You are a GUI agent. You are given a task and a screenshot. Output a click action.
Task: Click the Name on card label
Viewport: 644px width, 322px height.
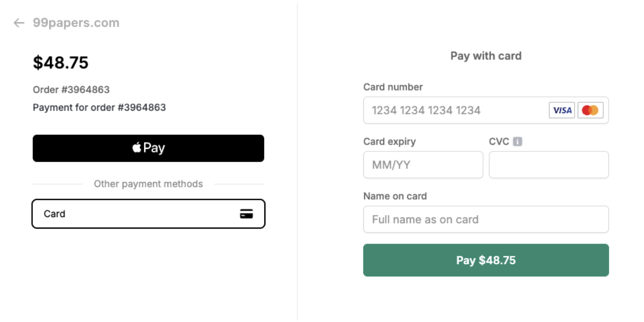pos(395,196)
